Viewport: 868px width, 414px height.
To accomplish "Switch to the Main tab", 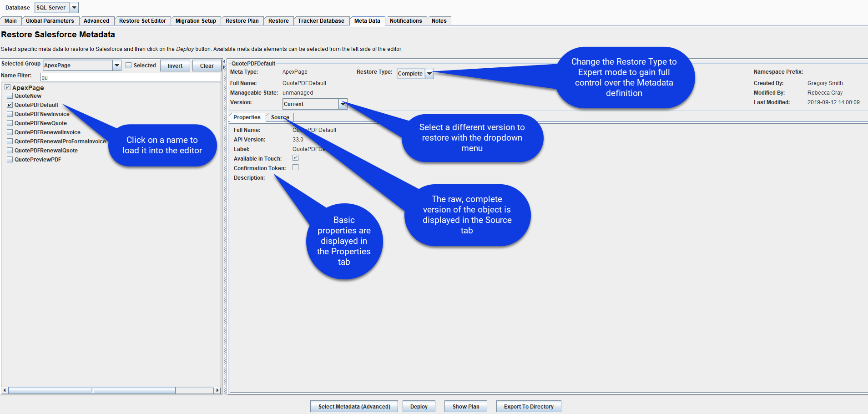I will click(10, 21).
